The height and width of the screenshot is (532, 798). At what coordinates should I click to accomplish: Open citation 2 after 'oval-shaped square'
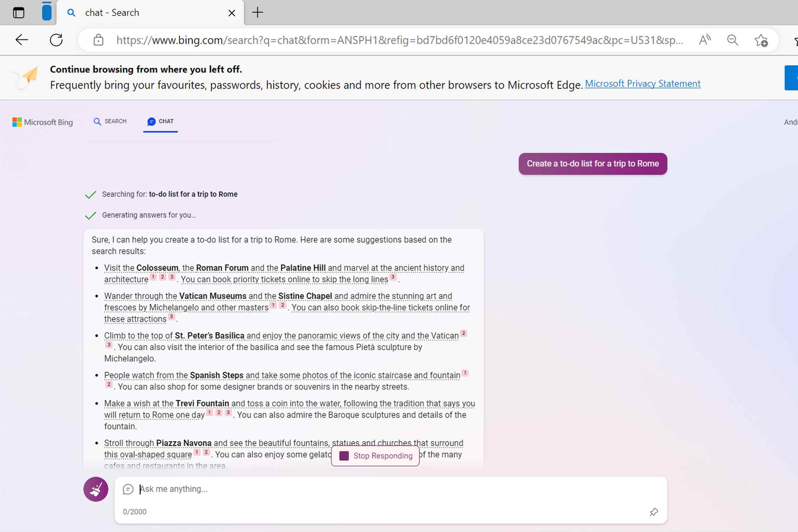pos(206,452)
